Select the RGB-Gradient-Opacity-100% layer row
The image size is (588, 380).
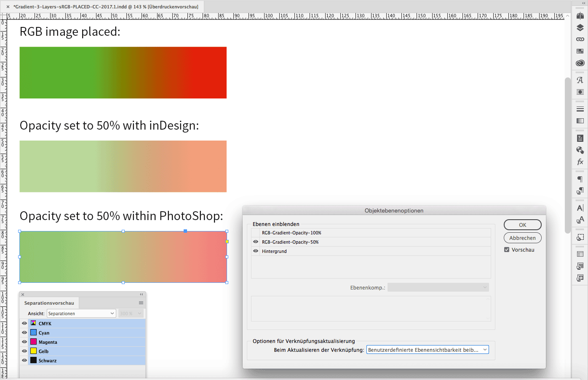[371, 233]
